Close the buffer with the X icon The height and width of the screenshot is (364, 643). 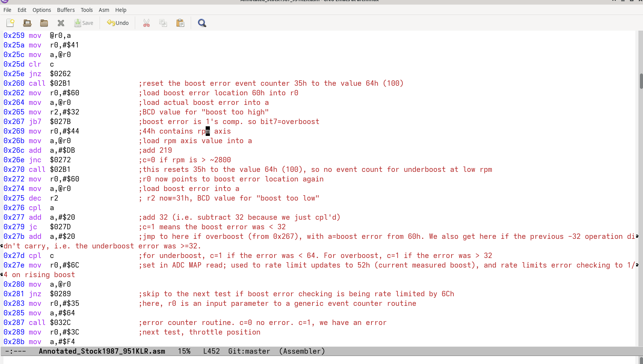[61, 23]
